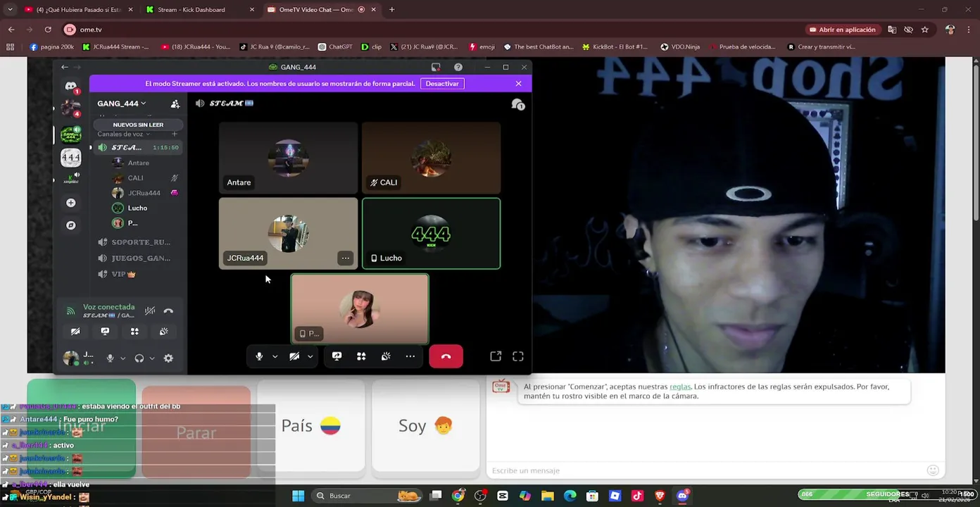Toggle camera in call control bar
This screenshot has height=507, width=980.
pyautogui.click(x=294, y=356)
